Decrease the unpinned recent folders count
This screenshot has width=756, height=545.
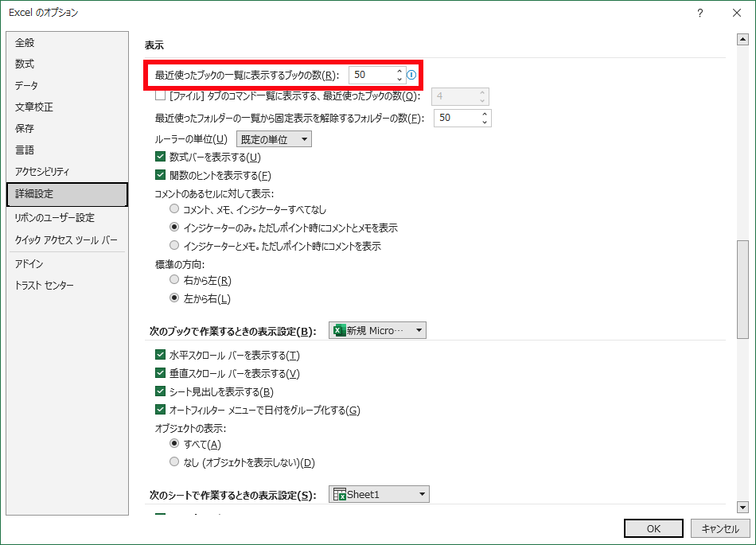pyautogui.click(x=485, y=122)
